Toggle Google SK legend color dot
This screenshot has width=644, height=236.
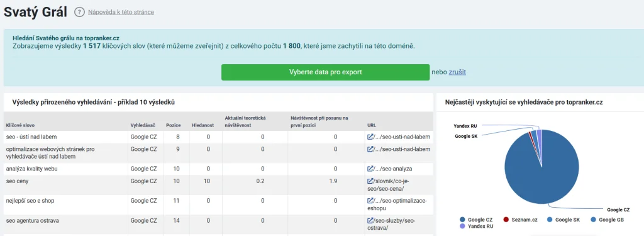pyautogui.click(x=550, y=220)
